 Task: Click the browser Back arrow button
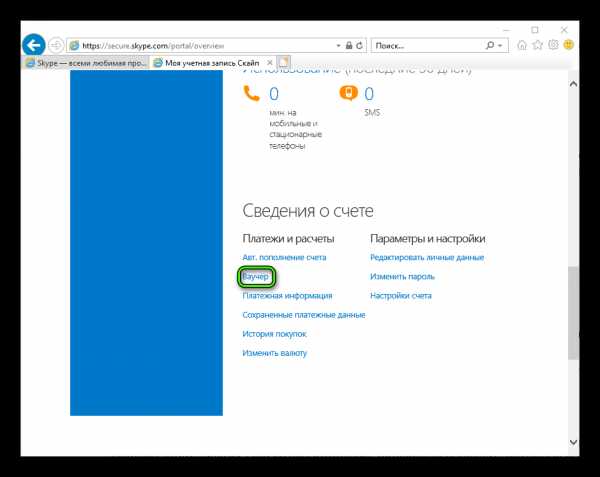click(x=34, y=45)
